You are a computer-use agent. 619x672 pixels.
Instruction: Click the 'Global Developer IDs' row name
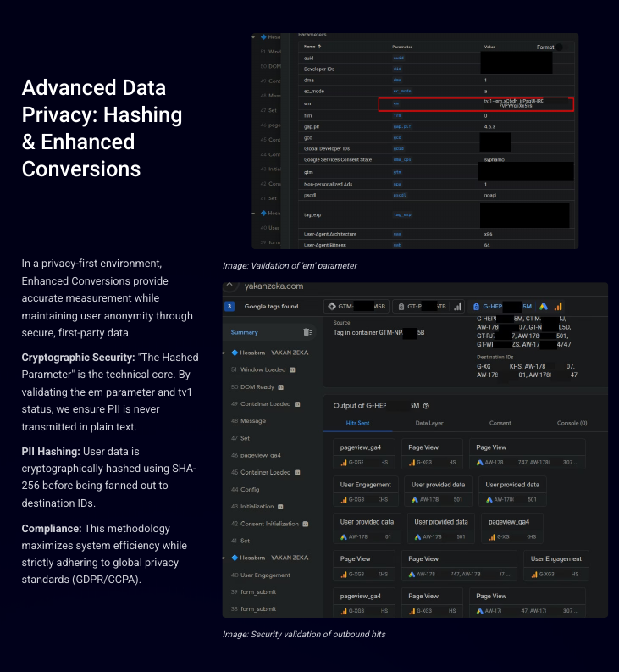[x=326, y=148]
